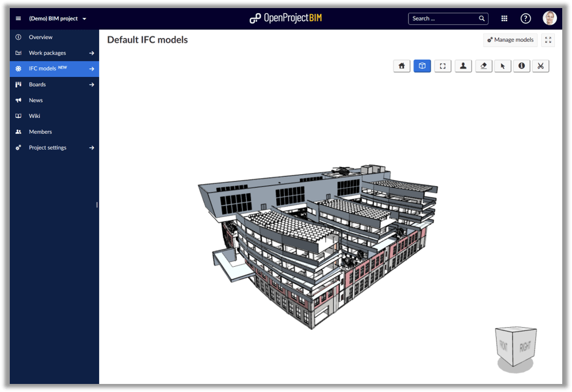Go to the Boards section

[38, 84]
